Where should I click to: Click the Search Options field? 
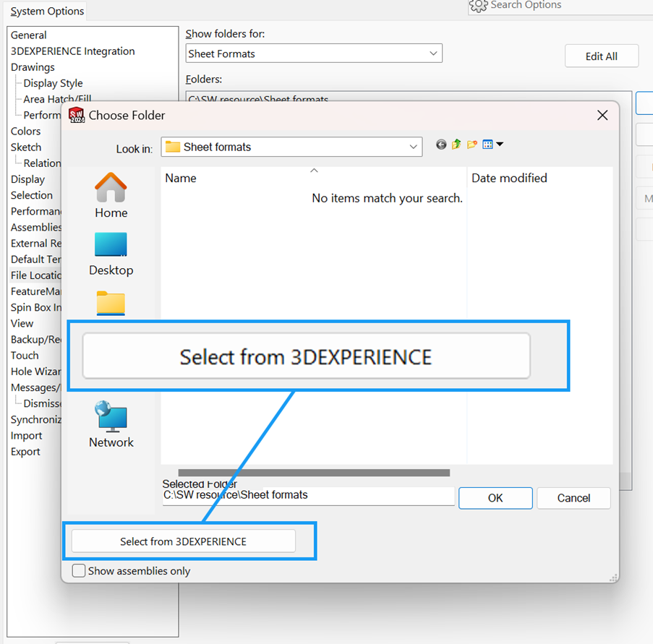tap(560, 6)
